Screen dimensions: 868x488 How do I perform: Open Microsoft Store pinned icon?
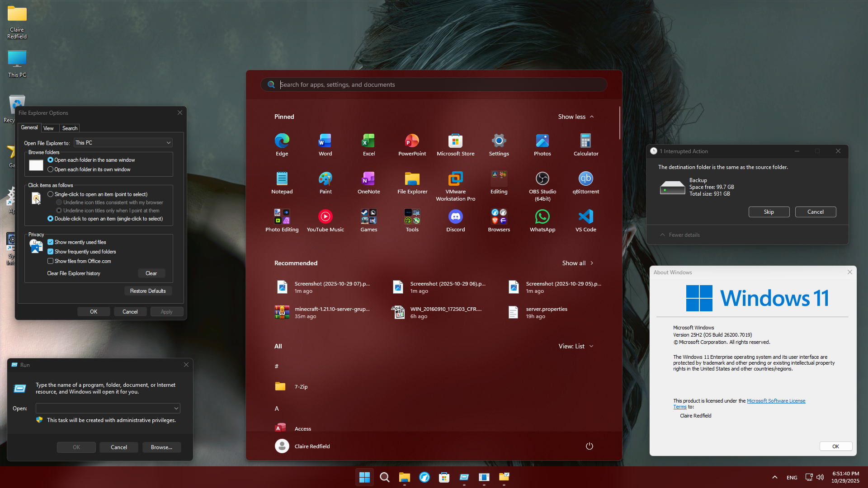tap(455, 145)
